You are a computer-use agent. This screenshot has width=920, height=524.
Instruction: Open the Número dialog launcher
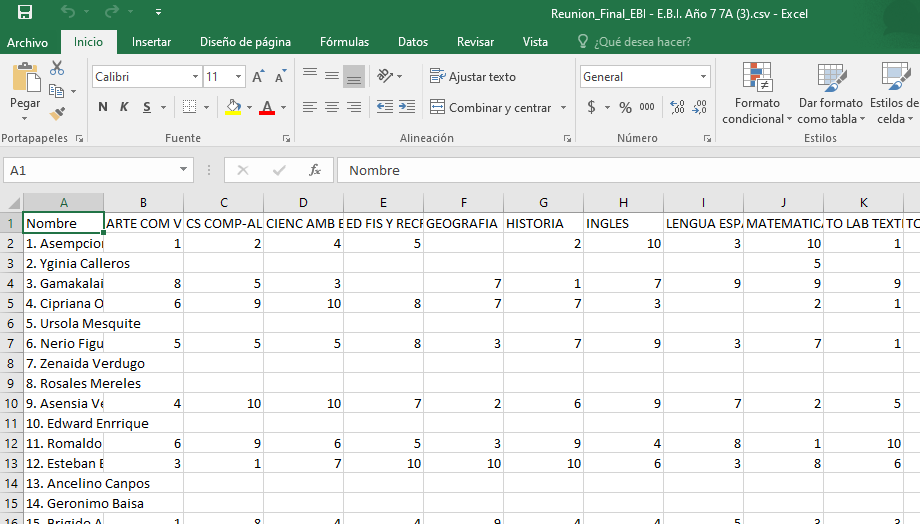707,138
